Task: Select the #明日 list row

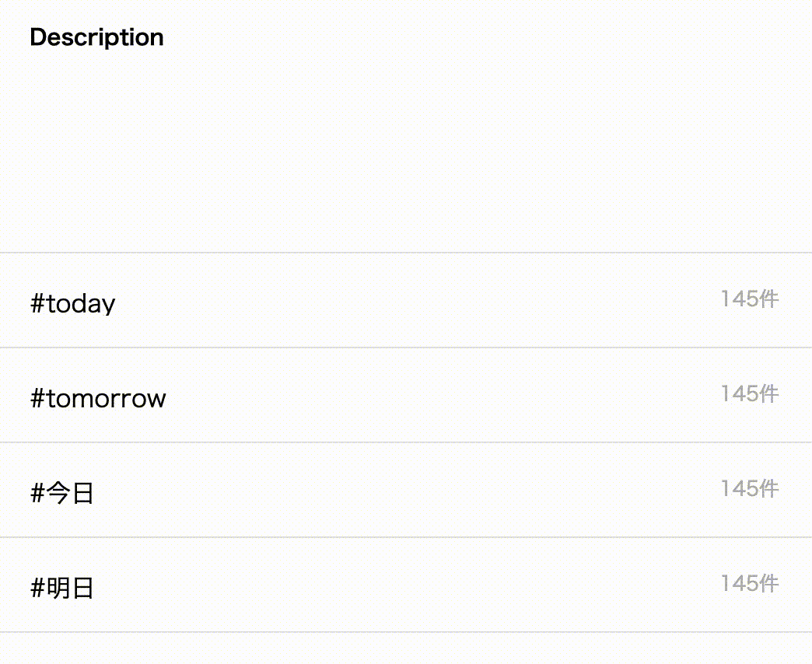Action: (404, 584)
